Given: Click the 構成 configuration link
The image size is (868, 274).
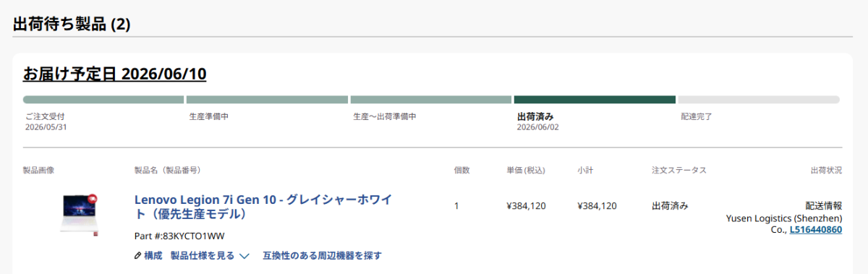Looking at the screenshot, I should pyautogui.click(x=153, y=256).
